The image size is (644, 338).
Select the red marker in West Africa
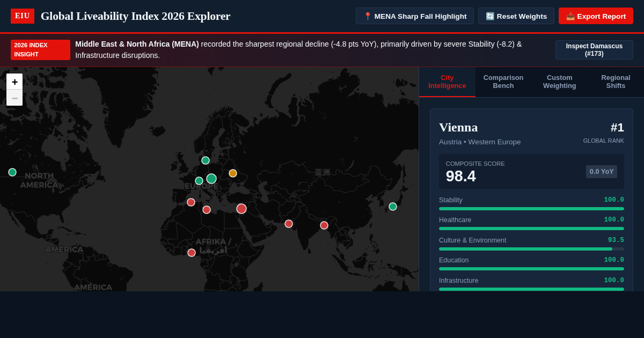pos(192,253)
